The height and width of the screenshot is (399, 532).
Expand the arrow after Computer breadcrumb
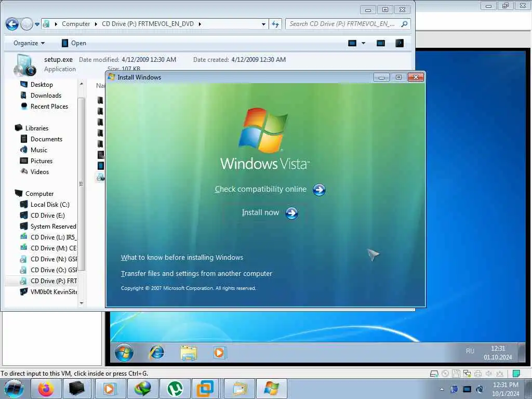[x=96, y=24]
